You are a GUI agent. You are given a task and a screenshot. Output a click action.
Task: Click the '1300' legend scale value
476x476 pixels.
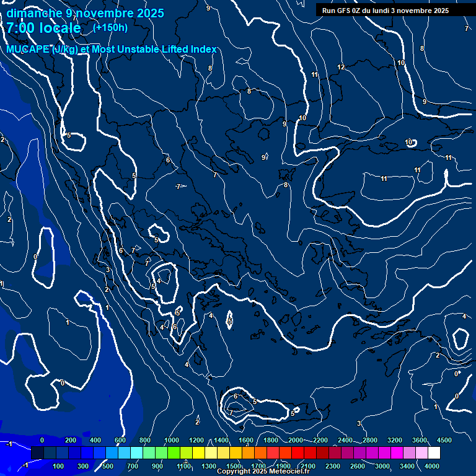209,466
